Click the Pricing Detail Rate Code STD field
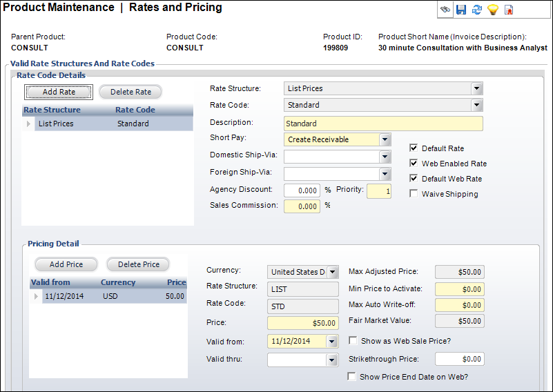Screen dimensions: 553x392 [303, 306]
